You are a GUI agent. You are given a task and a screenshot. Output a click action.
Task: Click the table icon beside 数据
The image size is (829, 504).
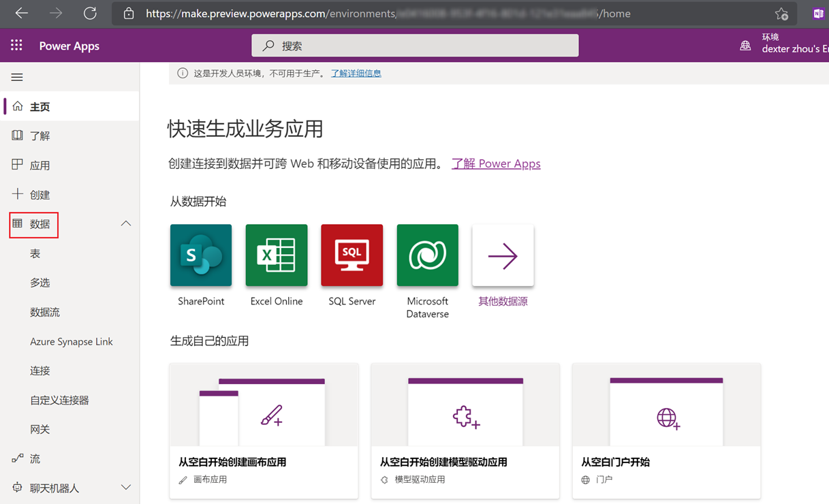(18, 223)
